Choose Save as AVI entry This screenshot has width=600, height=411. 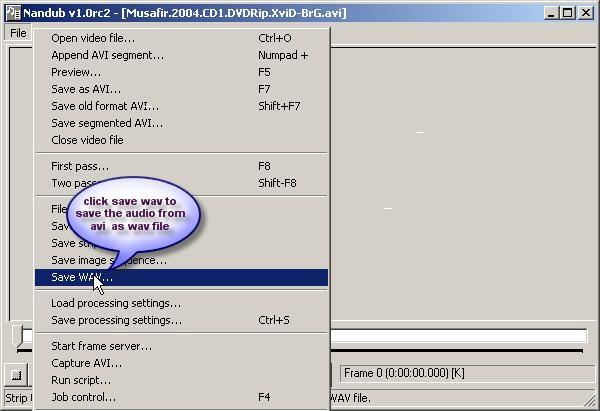click(181, 89)
